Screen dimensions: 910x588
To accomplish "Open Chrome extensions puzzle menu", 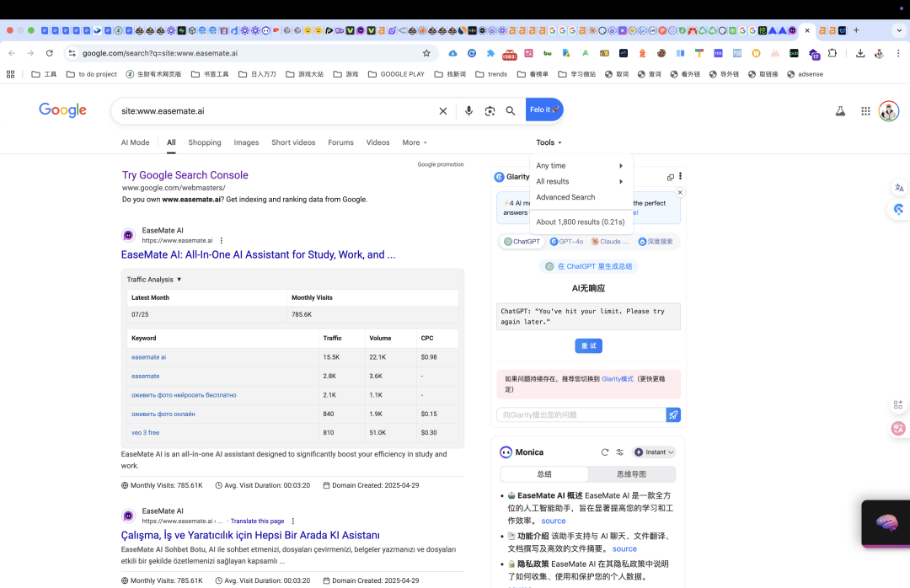I will point(832,53).
